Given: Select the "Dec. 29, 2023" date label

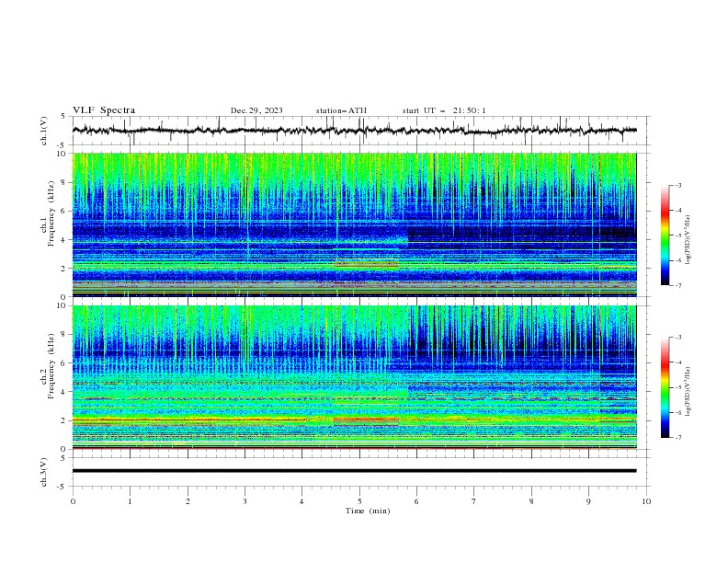Looking at the screenshot, I should tap(256, 110).
